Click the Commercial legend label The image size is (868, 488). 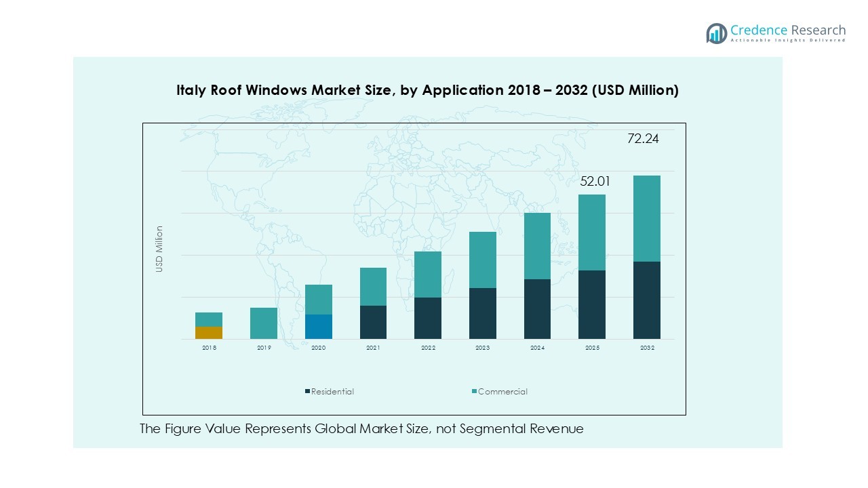pos(502,392)
